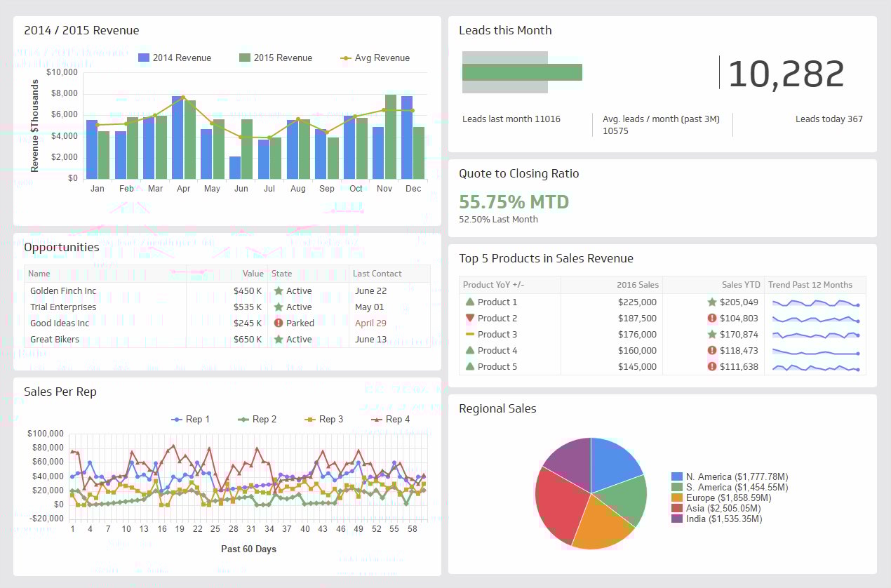This screenshot has height=588, width=891.
Task: Click the alert icon beside $118,473 for Product 4
Action: point(714,350)
